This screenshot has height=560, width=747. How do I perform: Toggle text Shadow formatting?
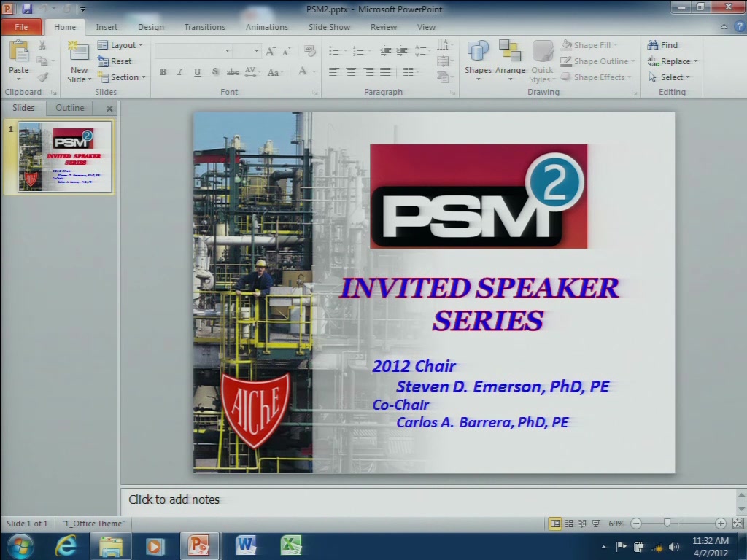215,72
